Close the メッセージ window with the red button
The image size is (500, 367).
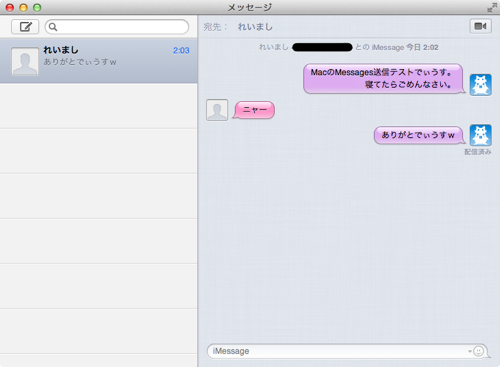click(x=10, y=7)
